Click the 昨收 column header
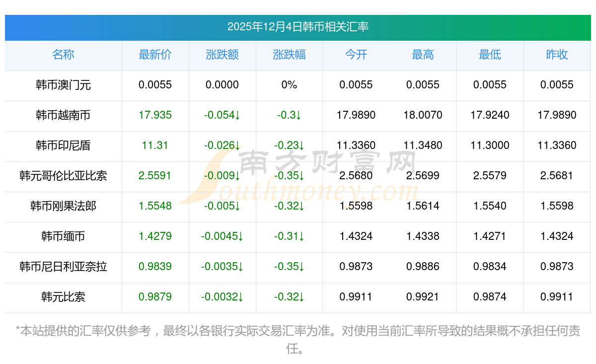The image size is (596, 364). (557, 55)
